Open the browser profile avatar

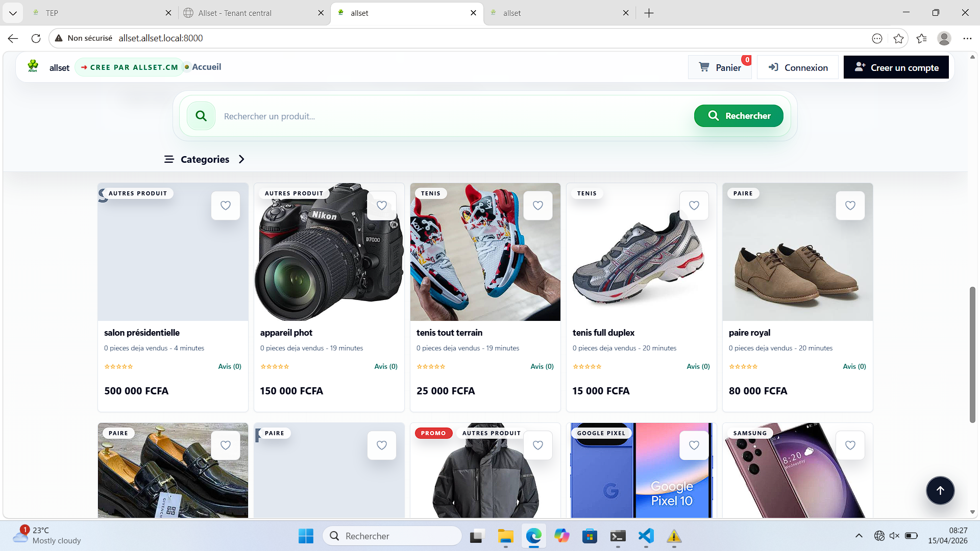pyautogui.click(x=944, y=38)
